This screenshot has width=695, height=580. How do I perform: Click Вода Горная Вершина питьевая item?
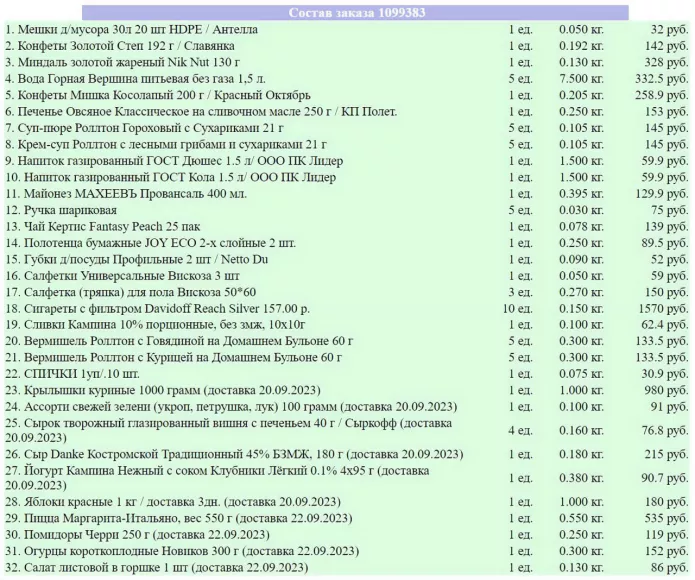pyautogui.click(x=136, y=79)
